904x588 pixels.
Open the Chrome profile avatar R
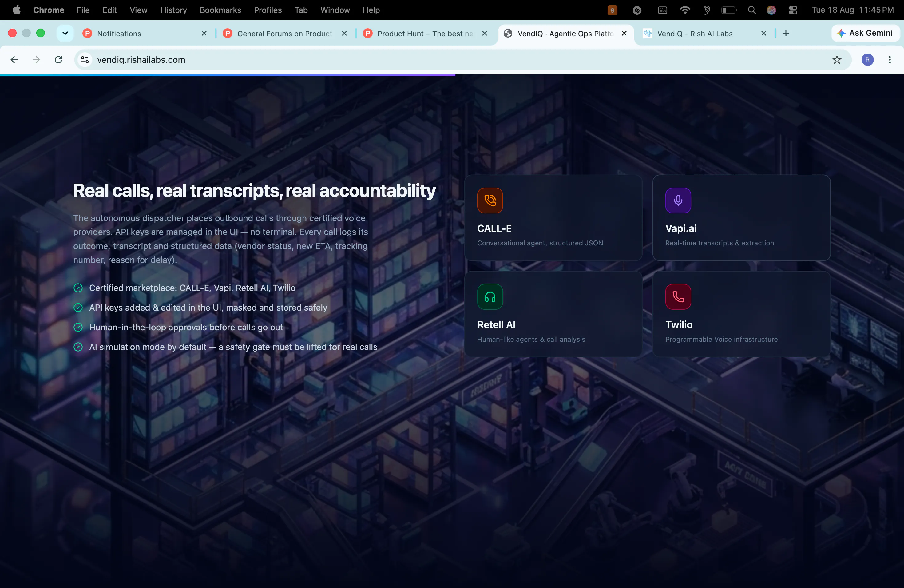pyautogui.click(x=867, y=60)
